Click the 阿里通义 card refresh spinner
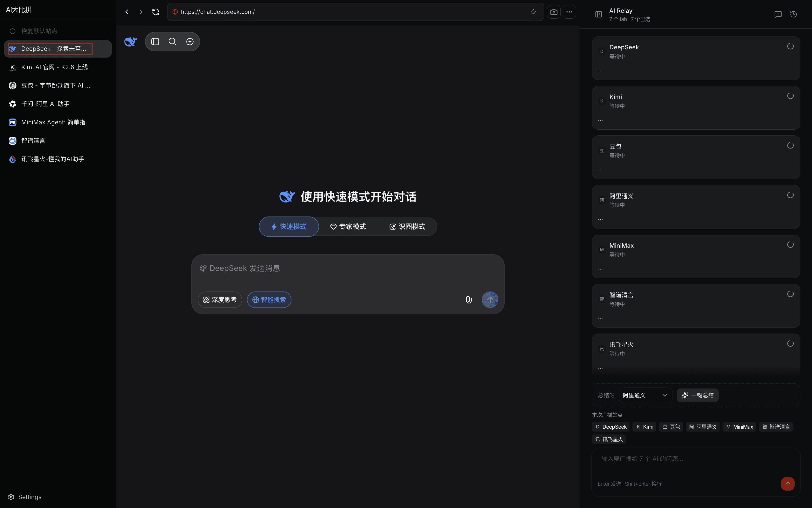Screen dimensions: 812x508 (790, 195)
